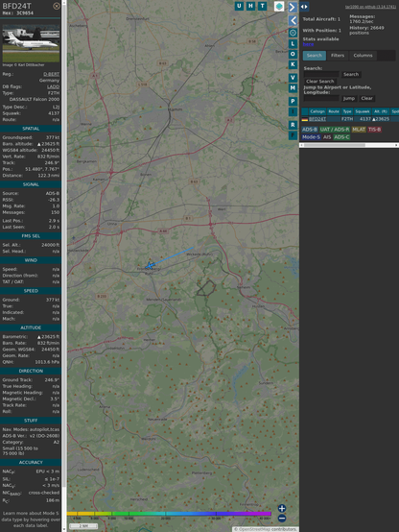Open the D-BERT registration link
Screen dimensions: 399x532
tap(51, 74)
